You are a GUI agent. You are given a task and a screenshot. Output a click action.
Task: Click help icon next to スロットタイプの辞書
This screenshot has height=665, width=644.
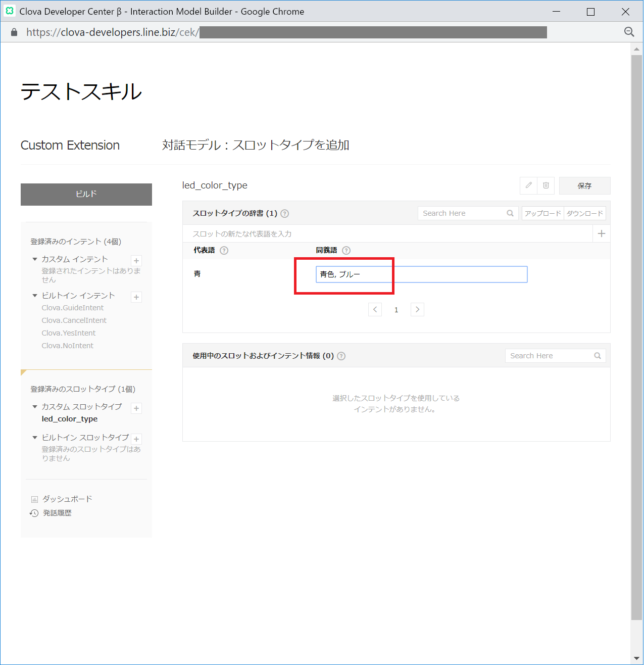[x=285, y=213]
